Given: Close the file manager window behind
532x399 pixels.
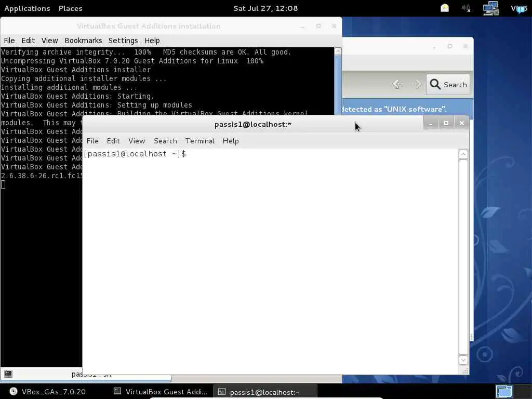Looking at the screenshot, I should pos(465,46).
